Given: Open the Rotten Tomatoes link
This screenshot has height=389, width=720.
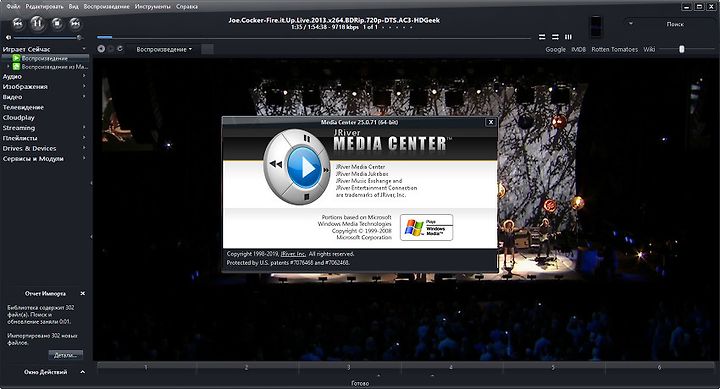Looking at the screenshot, I should 614,49.
